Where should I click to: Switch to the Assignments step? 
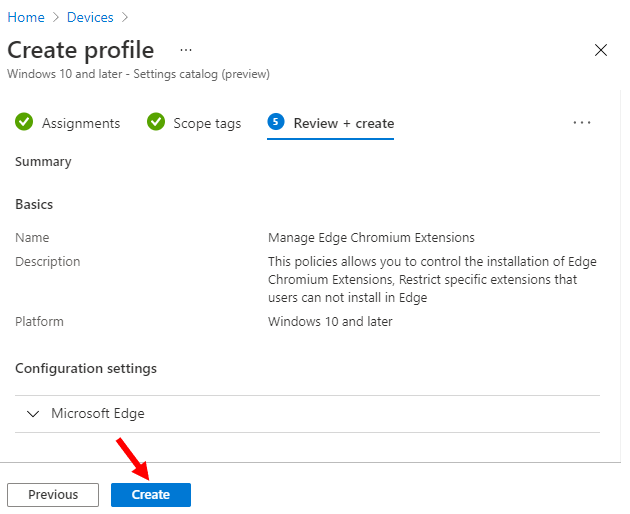(68, 123)
